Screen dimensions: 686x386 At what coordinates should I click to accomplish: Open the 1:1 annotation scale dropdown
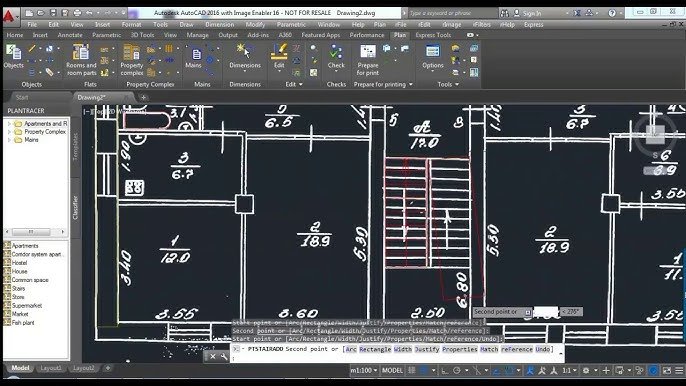pos(570,370)
